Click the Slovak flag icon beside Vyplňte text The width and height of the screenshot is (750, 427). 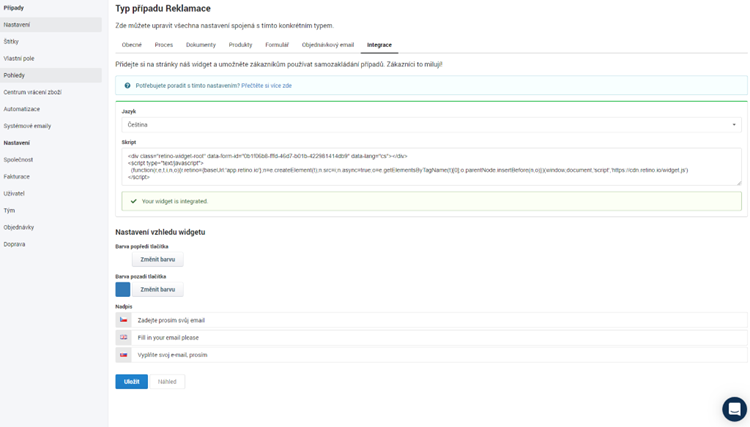click(x=123, y=355)
